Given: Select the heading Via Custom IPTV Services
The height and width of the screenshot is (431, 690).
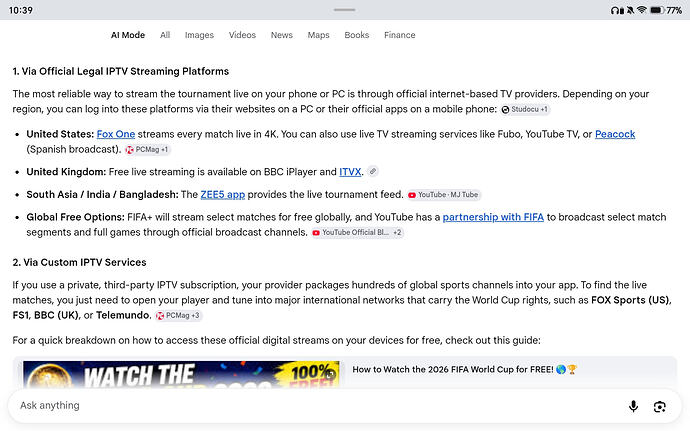Looking at the screenshot, I should click(x=79, y=262).
